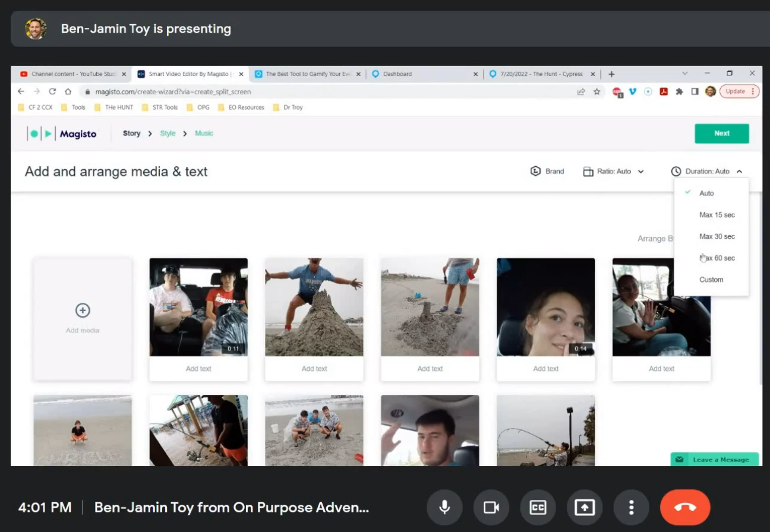This screenshot has width=770, height=532.
Task: Open the tab search chevron
Action: tap(684, 74)
